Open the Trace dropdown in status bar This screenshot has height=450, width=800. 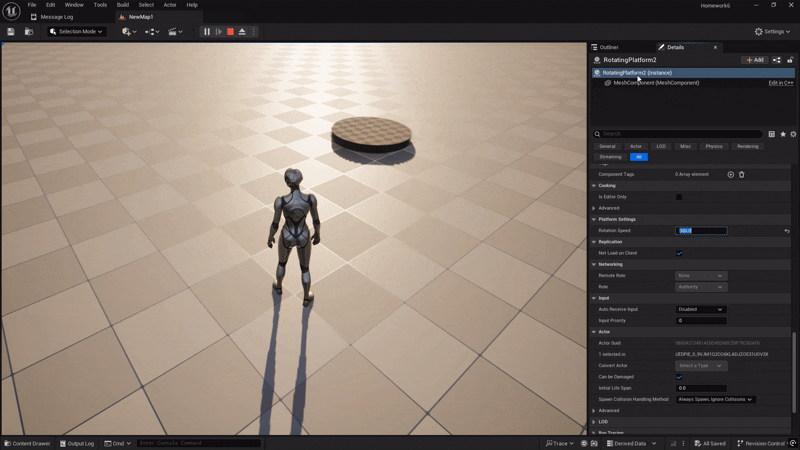[560, 443]
